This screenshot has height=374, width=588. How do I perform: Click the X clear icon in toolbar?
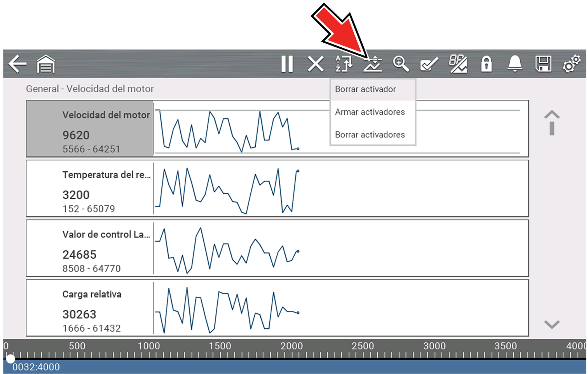tap(316, 64)
